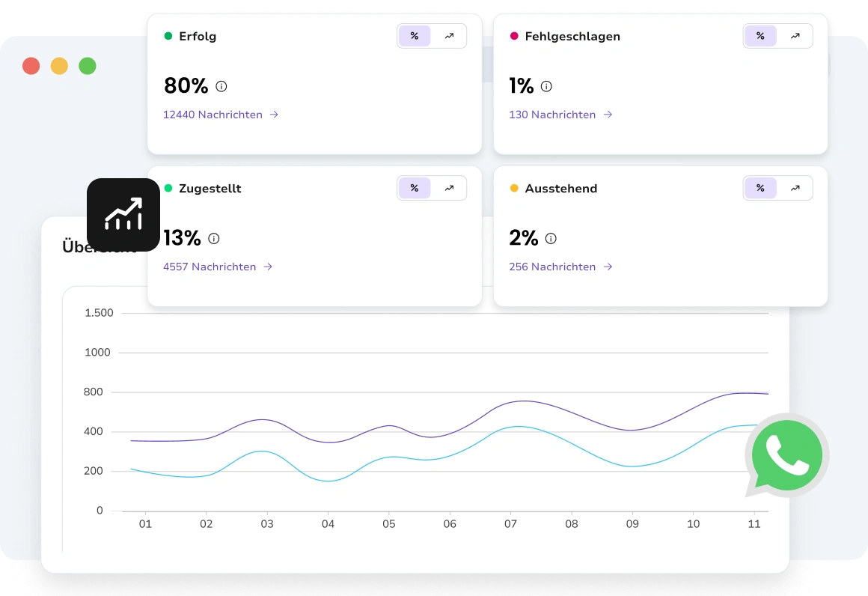Toggle percentage view on the Erfolg card

pos(415,35)
